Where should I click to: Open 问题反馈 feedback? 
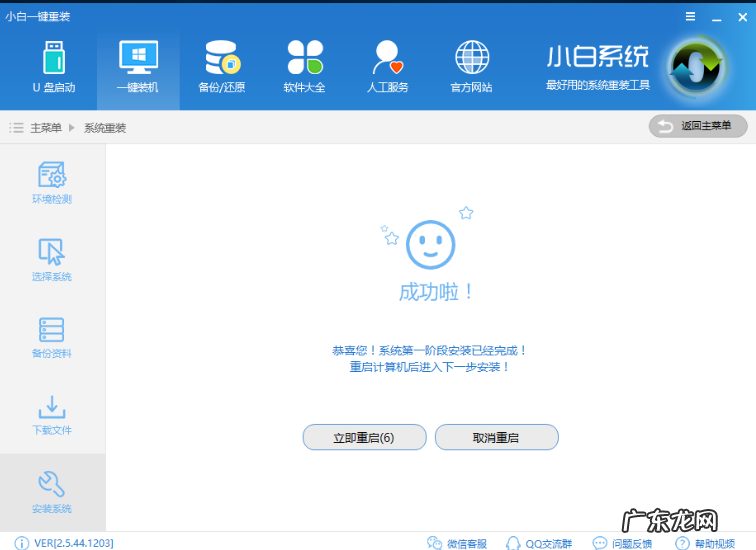coord(622,544)
